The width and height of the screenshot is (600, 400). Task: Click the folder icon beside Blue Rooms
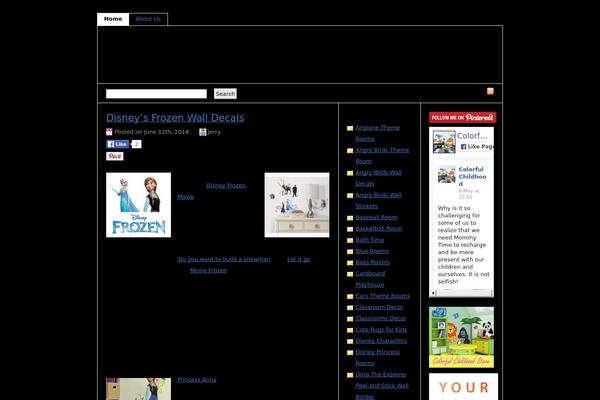click(350, 251)
